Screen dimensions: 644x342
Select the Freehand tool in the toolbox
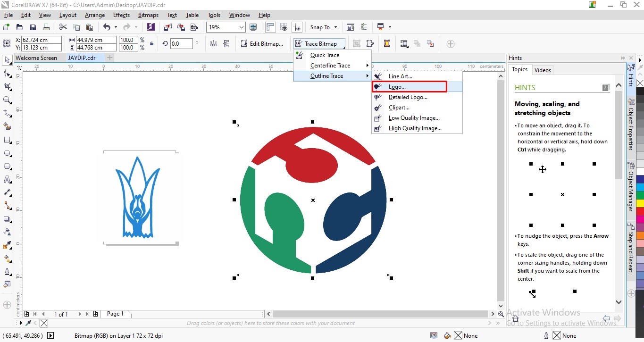coord(7,113)
